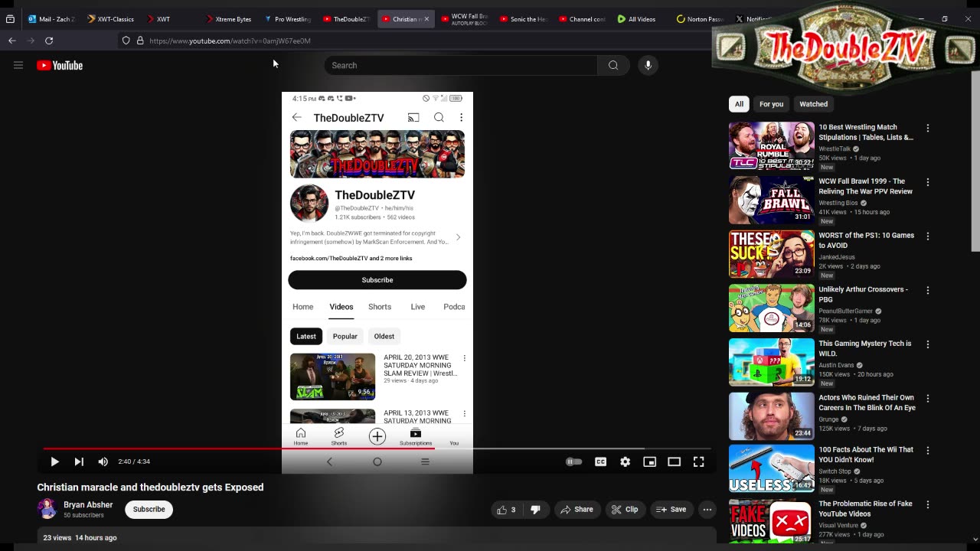Enter fullscreen mode
Image resolution: width=980 pixels, height=551 pixels.
(699, 461)
